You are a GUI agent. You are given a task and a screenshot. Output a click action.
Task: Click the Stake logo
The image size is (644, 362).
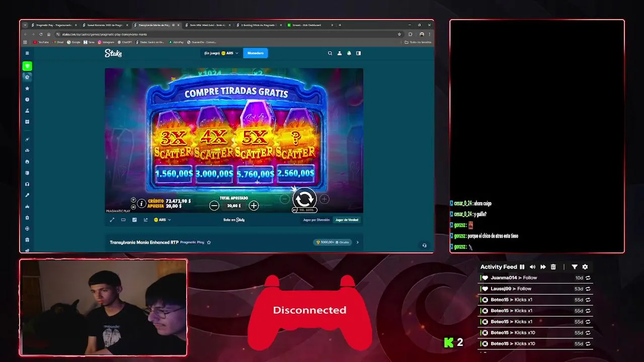click(x=113, y=53)
